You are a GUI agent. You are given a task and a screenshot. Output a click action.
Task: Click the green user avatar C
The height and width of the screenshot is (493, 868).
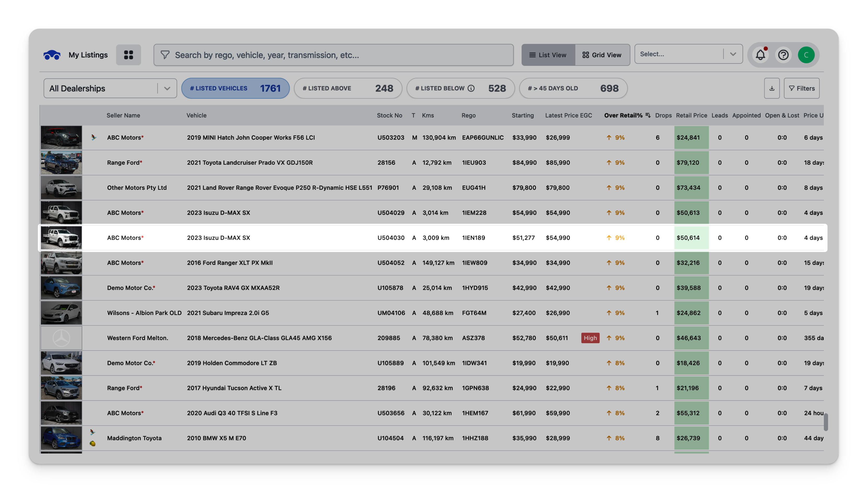pos(806,55)
